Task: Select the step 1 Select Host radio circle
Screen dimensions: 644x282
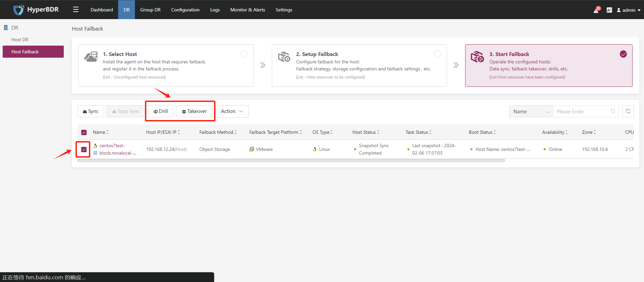Action: pos(244,54)
